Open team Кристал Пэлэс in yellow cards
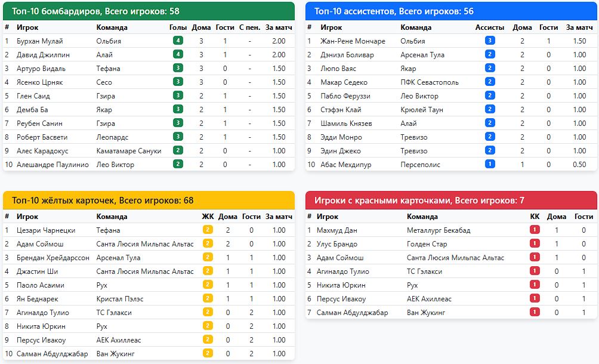This screenshot has height=364, width=599. click(x=119, y=299)
